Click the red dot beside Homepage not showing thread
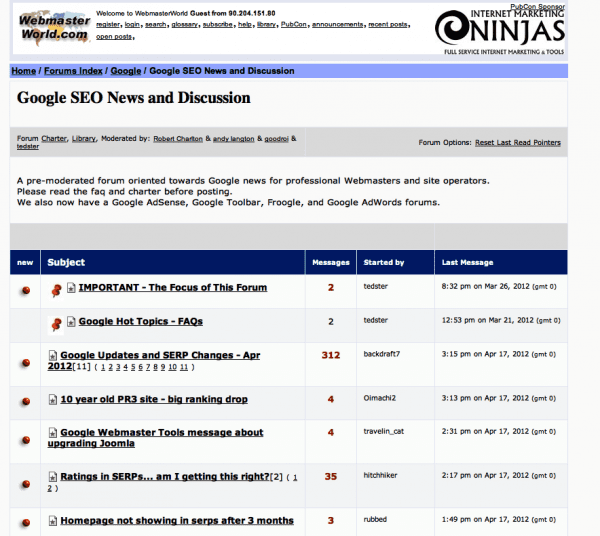The width and height of the screenshot is (600, 536). (26, 522)
